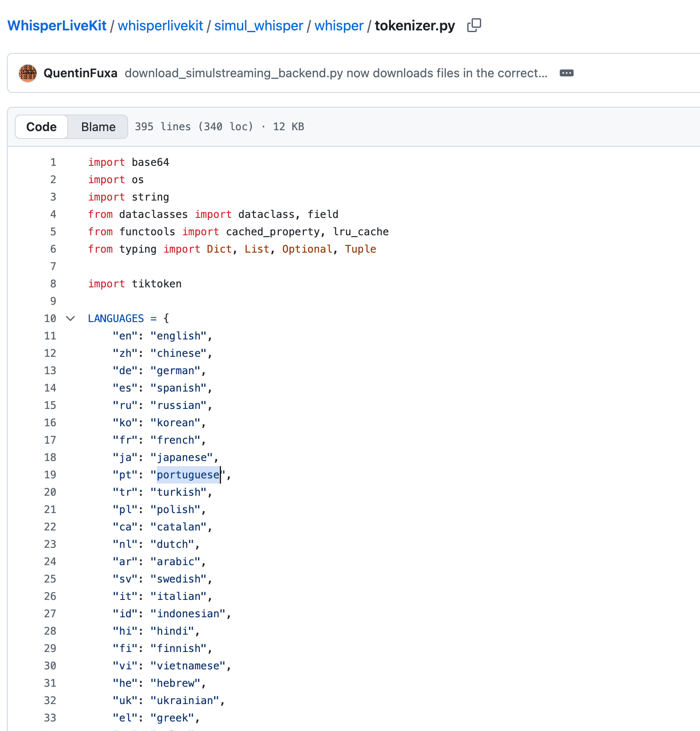Expand commit message ellipsis button

(566, 73)
